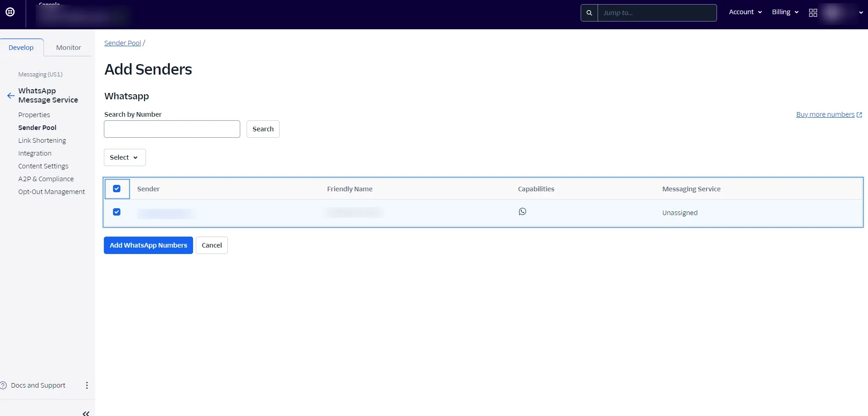Go to the Sender Pool breadcrumb link
The image size is (868, 416).
[123, 43]
